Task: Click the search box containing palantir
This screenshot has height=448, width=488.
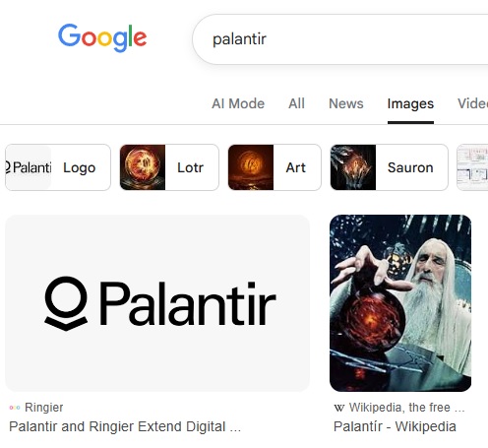Action: (340, 39)
